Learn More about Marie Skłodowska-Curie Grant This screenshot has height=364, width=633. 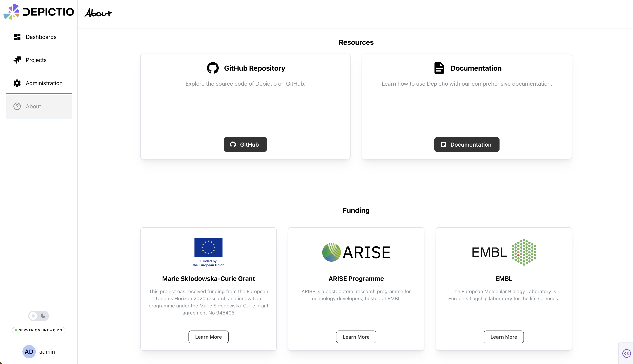coord(208,337)
